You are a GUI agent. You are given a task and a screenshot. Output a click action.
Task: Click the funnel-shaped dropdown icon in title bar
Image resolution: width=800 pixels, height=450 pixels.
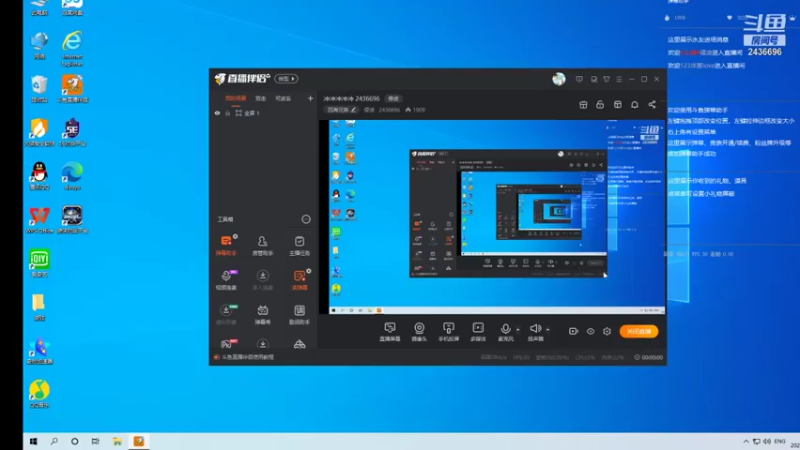pyautogui.click(x=607, y=79)
